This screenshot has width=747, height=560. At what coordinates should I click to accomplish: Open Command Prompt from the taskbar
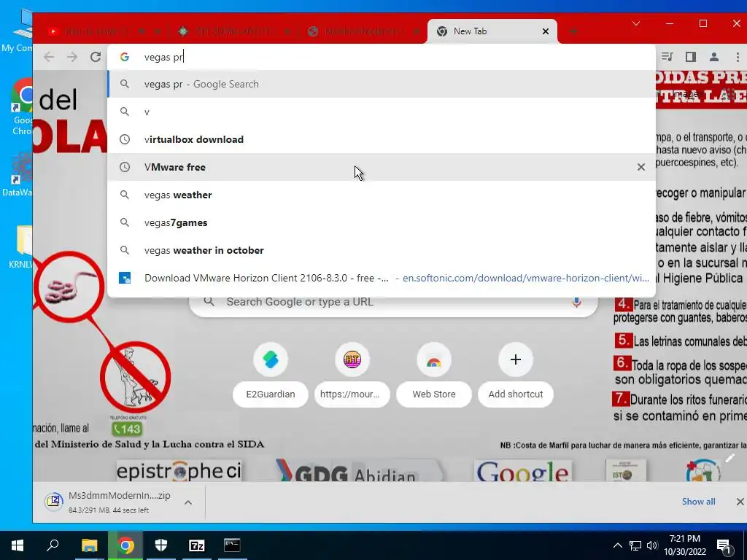(x=232, y=545)
